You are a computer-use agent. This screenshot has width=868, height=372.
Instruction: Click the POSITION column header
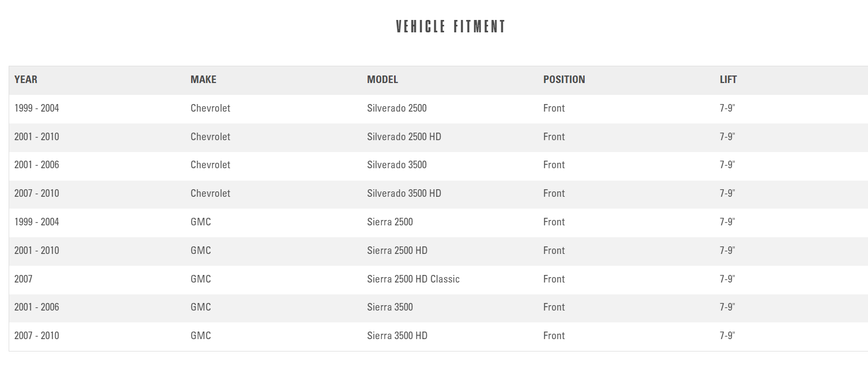pos(564,80)
